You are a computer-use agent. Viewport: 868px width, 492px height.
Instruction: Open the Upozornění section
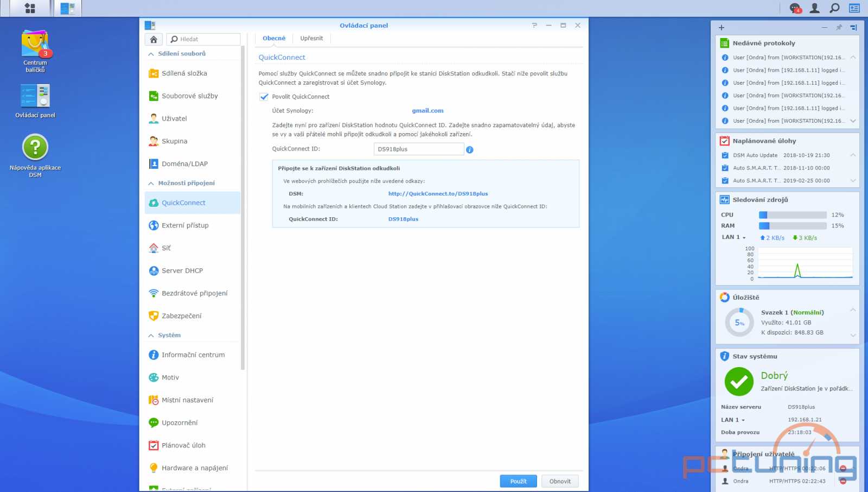193,422
